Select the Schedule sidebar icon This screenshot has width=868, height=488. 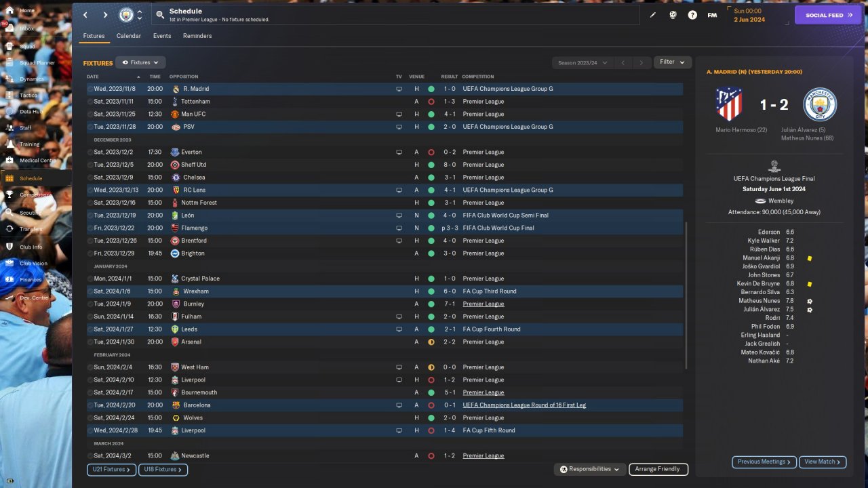[10, 178]
